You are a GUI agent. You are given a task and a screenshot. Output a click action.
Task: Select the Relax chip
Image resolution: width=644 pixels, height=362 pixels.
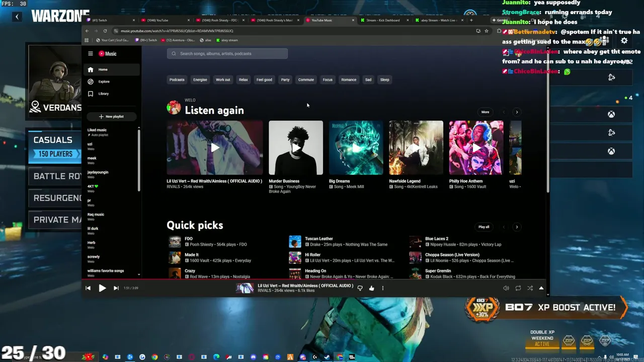(x=244, y=79)
